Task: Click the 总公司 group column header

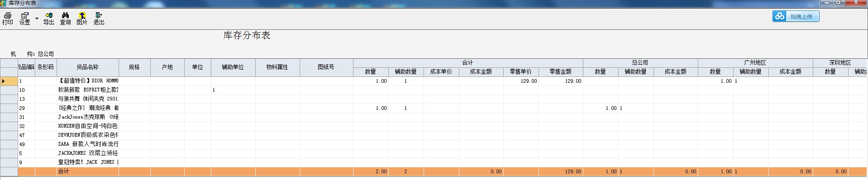Action: [640, 63]
